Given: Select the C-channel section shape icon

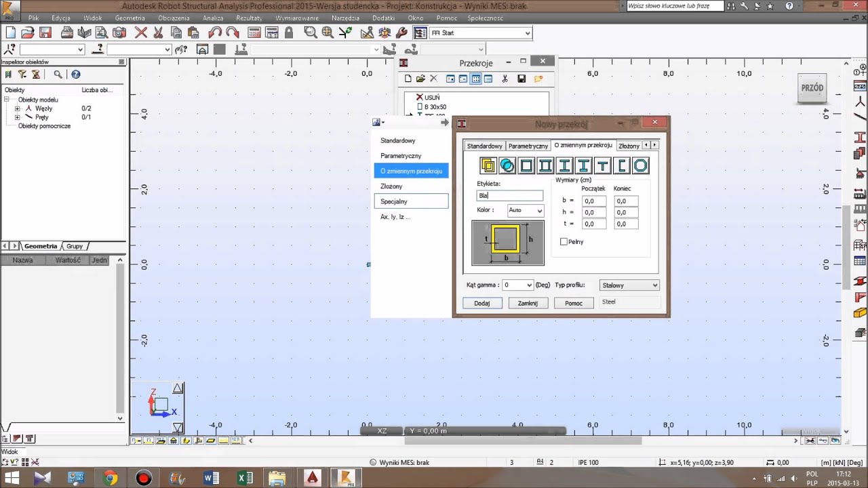Looking at the screenshot, I should click(x=621, y=165).
